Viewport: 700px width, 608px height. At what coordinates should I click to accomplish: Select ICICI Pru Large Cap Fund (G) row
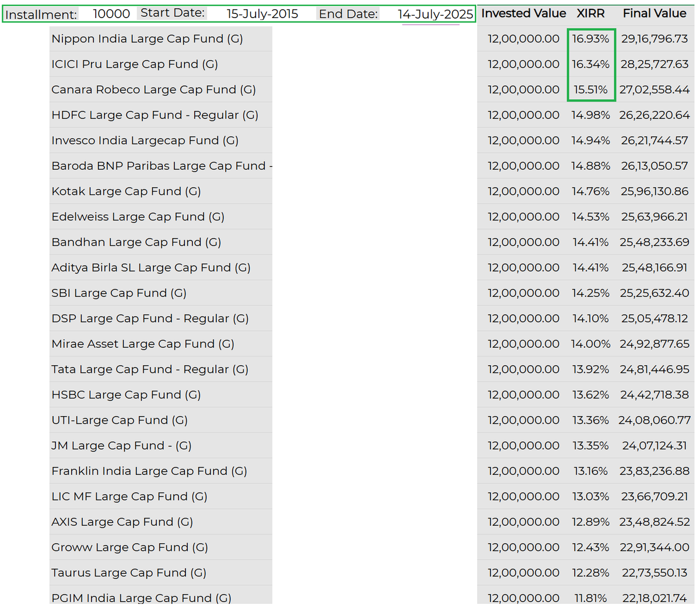click(135, 64)
